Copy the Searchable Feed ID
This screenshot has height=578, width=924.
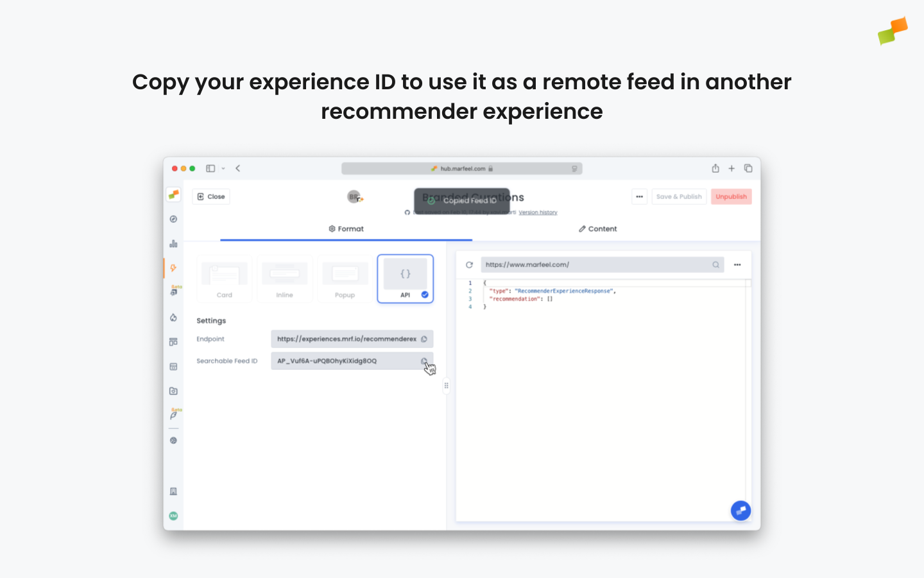[x=424, y=360]
